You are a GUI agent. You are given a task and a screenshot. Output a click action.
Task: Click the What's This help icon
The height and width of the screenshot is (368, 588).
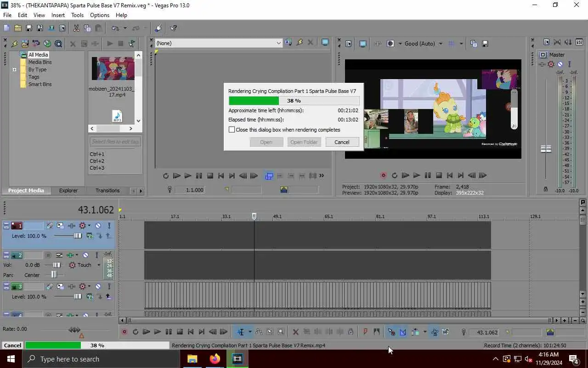pyautogui.click(x=174, y=28)
